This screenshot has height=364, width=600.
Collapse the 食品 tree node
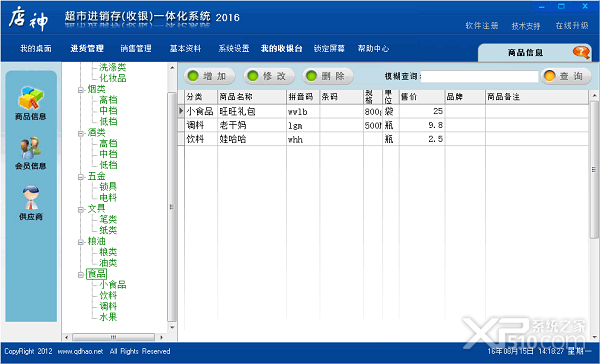tap(81, 274)
